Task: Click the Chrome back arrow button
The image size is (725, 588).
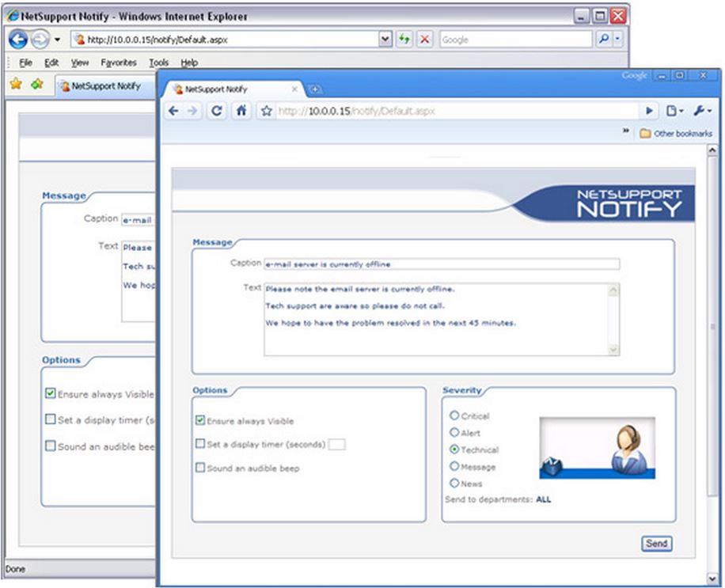Action: pos(173,111)
